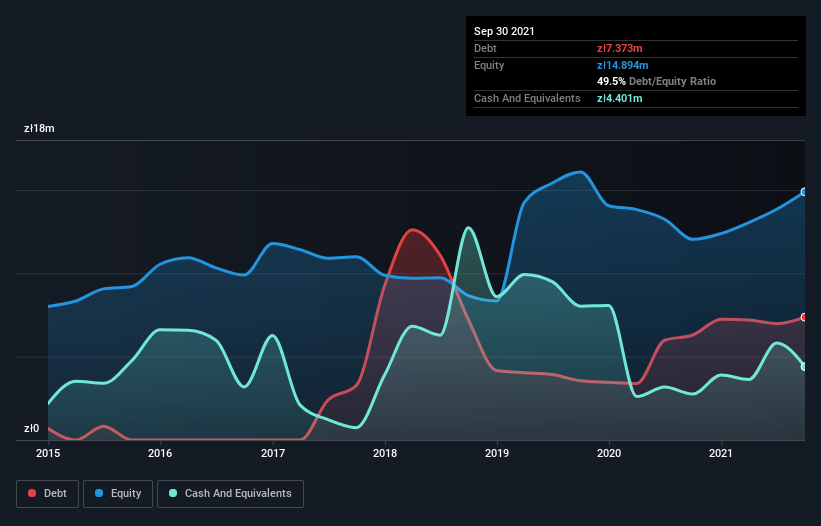Toggle the Debt legend button
The image size is (821, 526).
(x=47, y=494)
